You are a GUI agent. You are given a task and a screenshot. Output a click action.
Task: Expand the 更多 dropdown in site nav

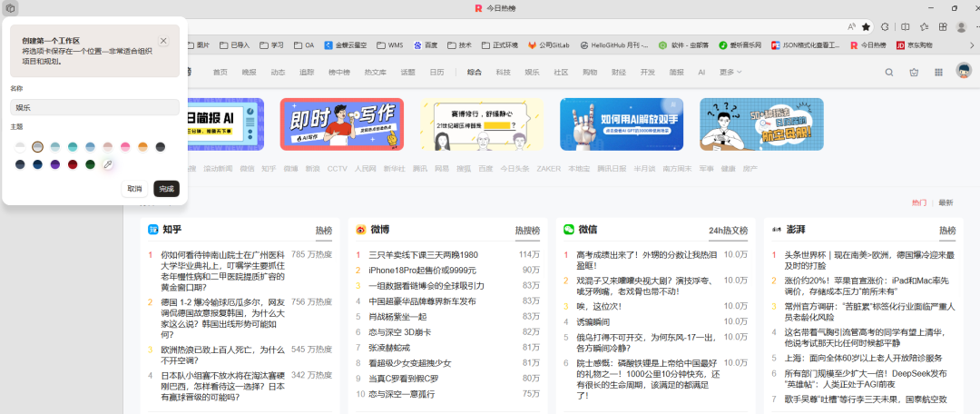tap(730, 73)
